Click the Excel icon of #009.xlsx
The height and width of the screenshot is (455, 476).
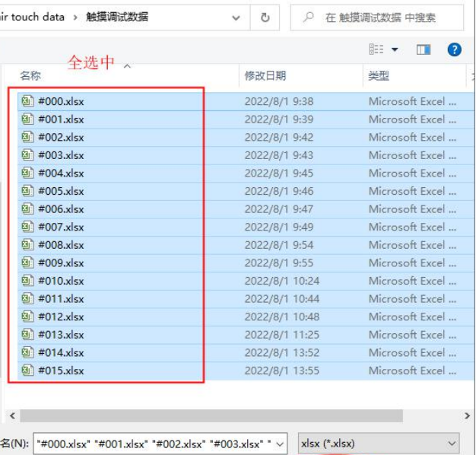click(27, 262)
